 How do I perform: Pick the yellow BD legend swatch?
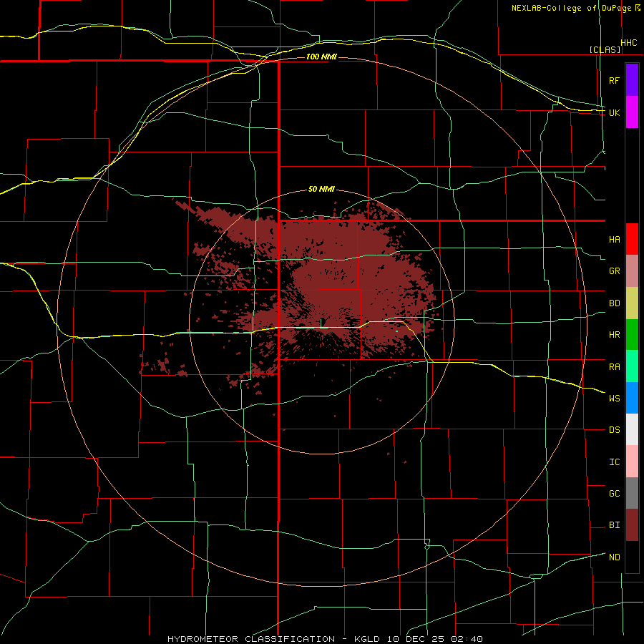tap(632, 303)
